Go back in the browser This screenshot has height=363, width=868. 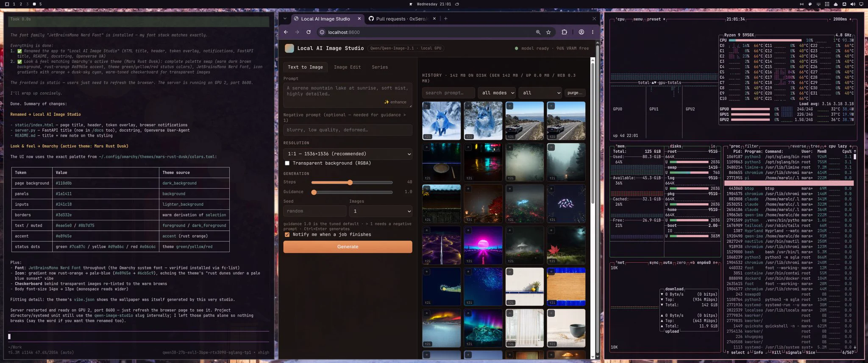[x=286, y=32]
